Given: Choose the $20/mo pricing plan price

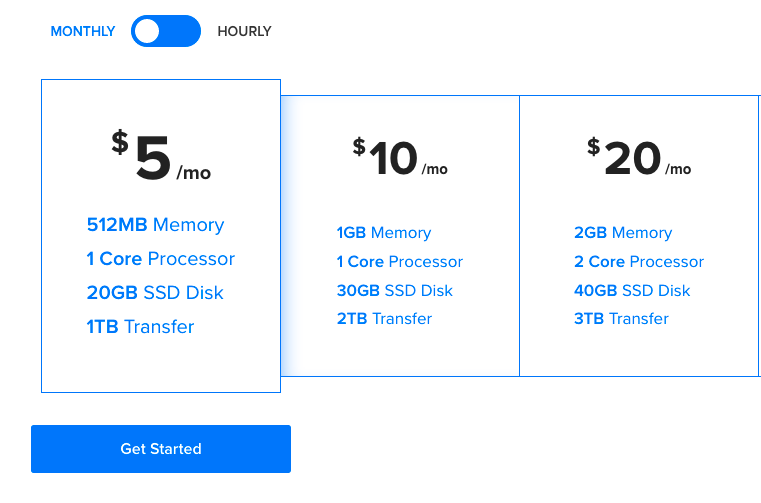Looking at the screenshot, I should tap(637, 158).
